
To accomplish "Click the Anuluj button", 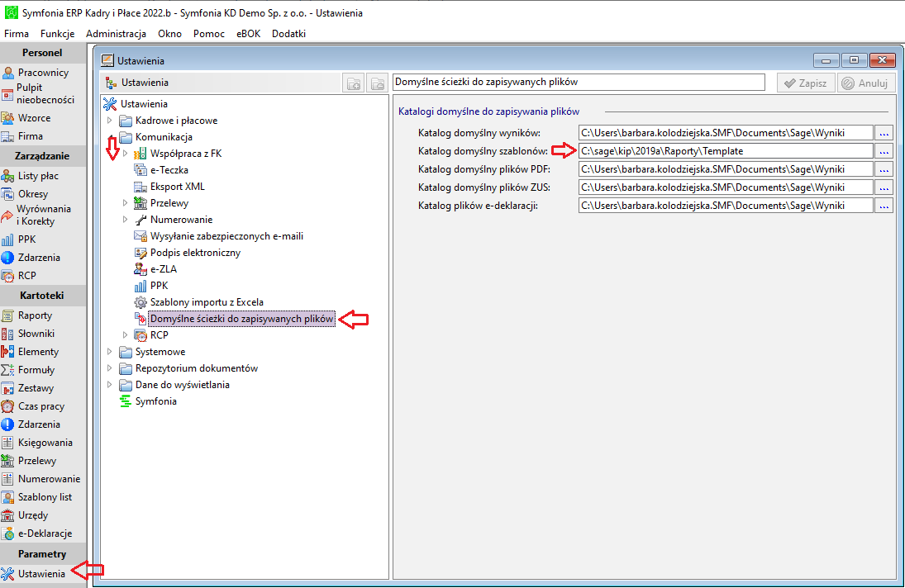I will coord(866,83).
